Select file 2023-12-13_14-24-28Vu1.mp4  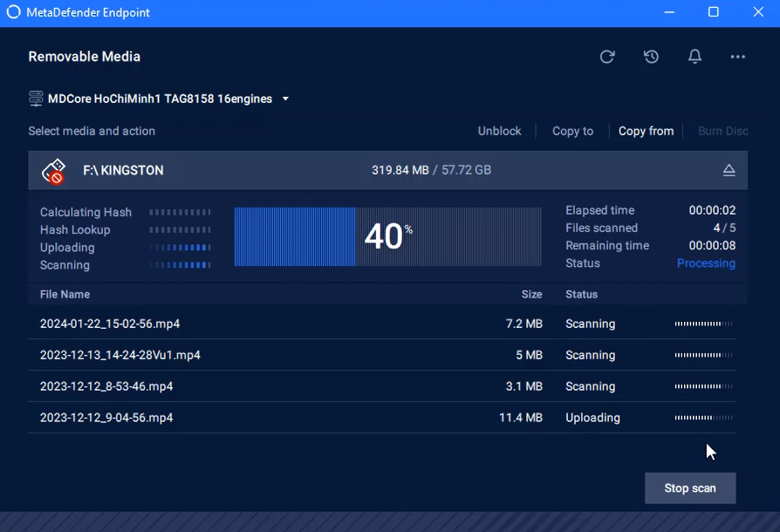click(120, 355)
